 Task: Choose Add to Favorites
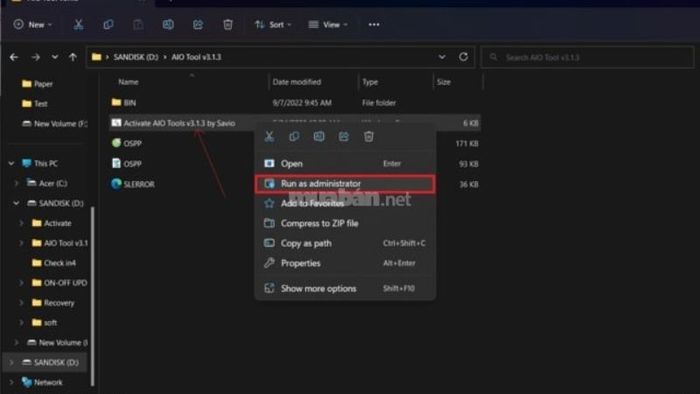345,203
